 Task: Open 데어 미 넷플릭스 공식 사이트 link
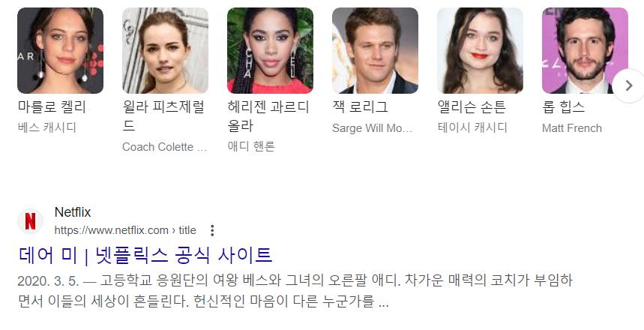[145, 255]
